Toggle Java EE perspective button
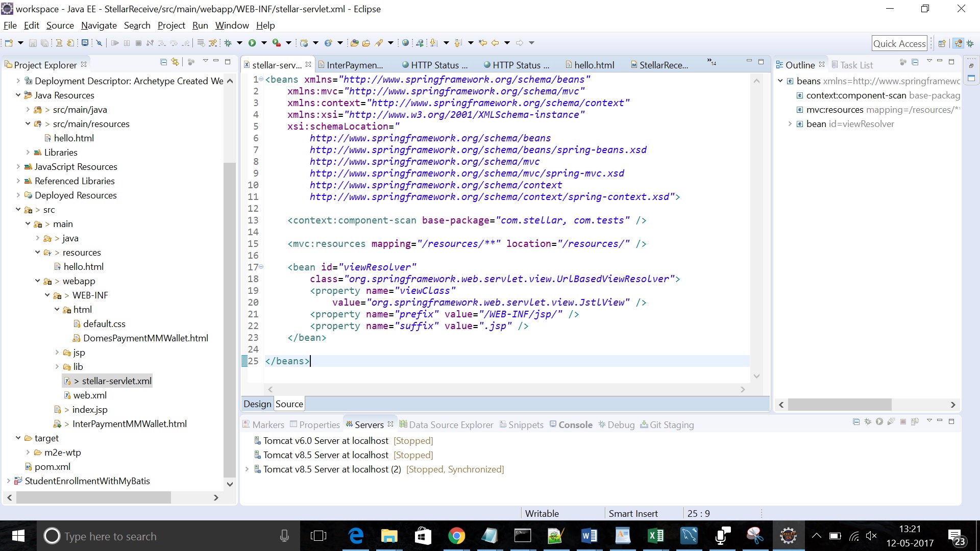This screenshot has width=980, height=551. click(958, 43)
